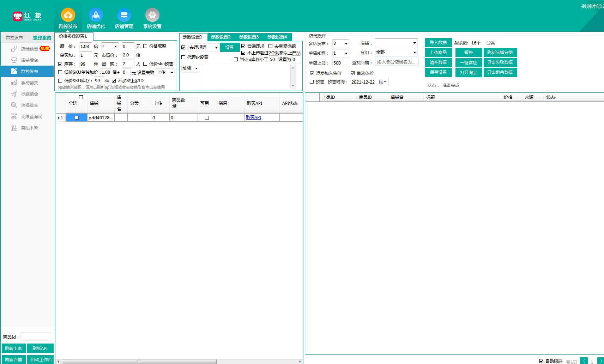Expand the 去违规词 dropdown
604x364 pixels.
(216, 47)
